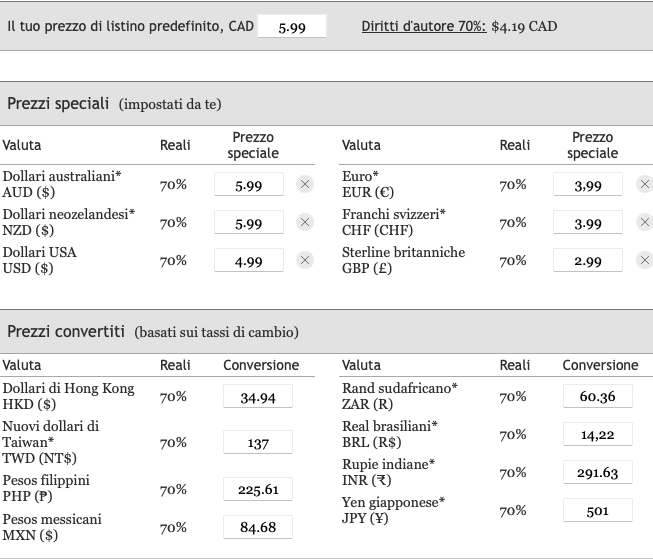Select the South African rand conversion field
Viewport: 653px width, 559px height.
[x=597, y=397]
